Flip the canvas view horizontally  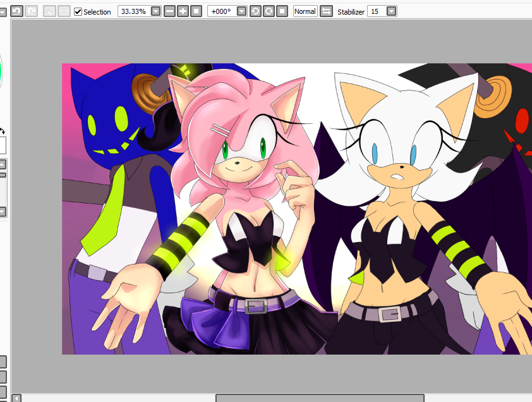[x=327, y=11]
